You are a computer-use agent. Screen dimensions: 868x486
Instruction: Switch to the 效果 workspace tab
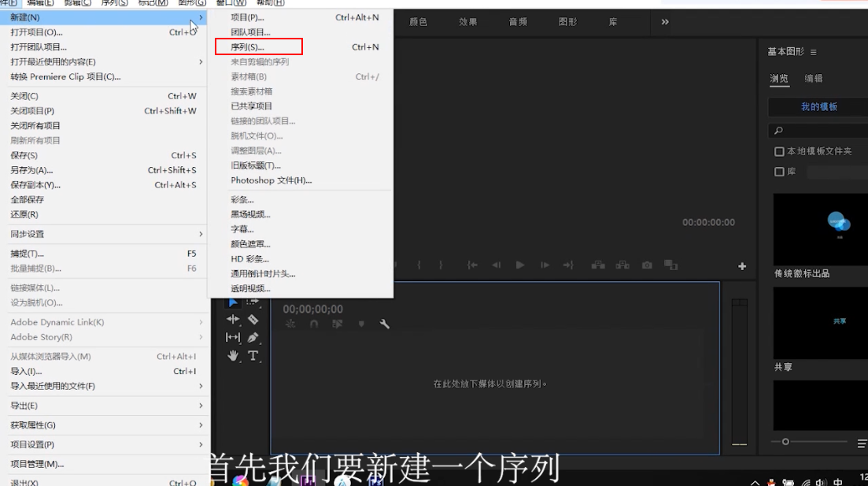pyautogui.click(x=467, y=22)
